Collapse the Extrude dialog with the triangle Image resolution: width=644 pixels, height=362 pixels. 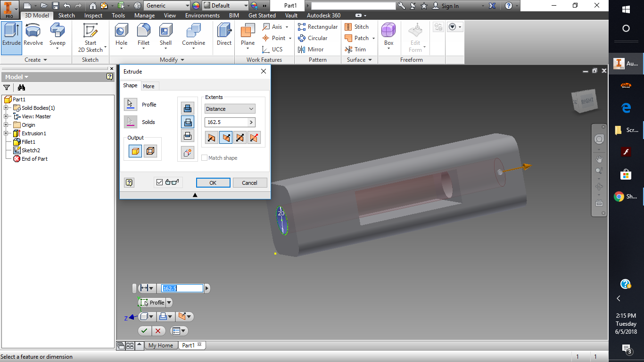(x=195, y=195)
